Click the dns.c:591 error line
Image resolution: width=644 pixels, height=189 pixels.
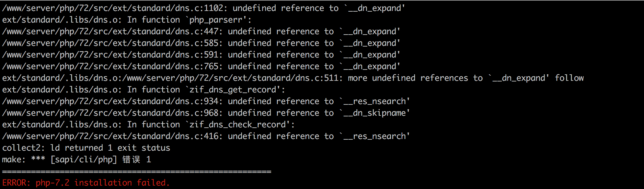pos(201,55)
